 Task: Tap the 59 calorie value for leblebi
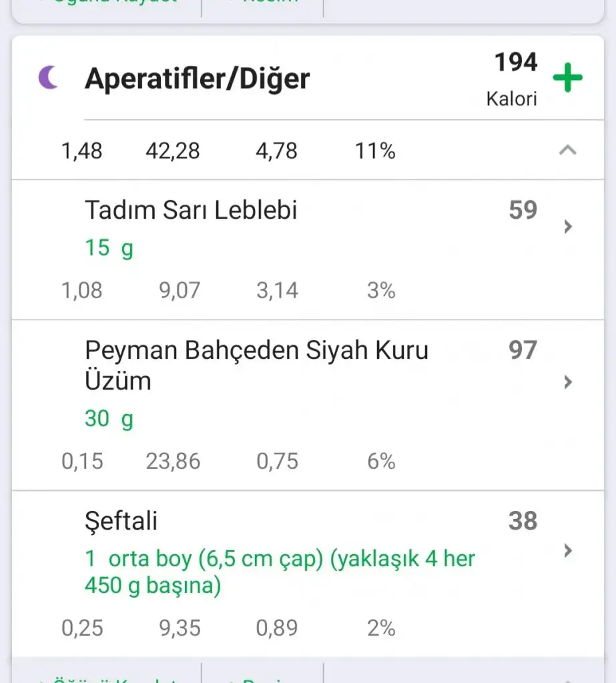pos(523,210)
